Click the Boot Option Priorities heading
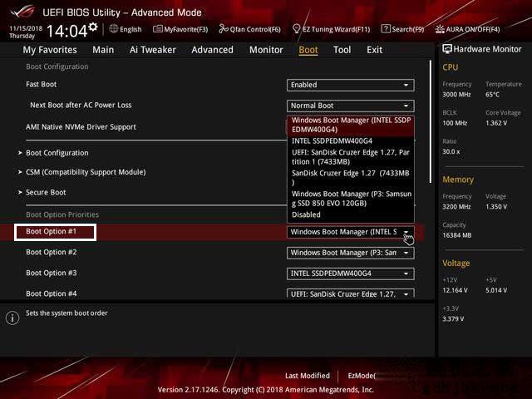The width and height of the screenshot is (532, 399). pos(62,214)
